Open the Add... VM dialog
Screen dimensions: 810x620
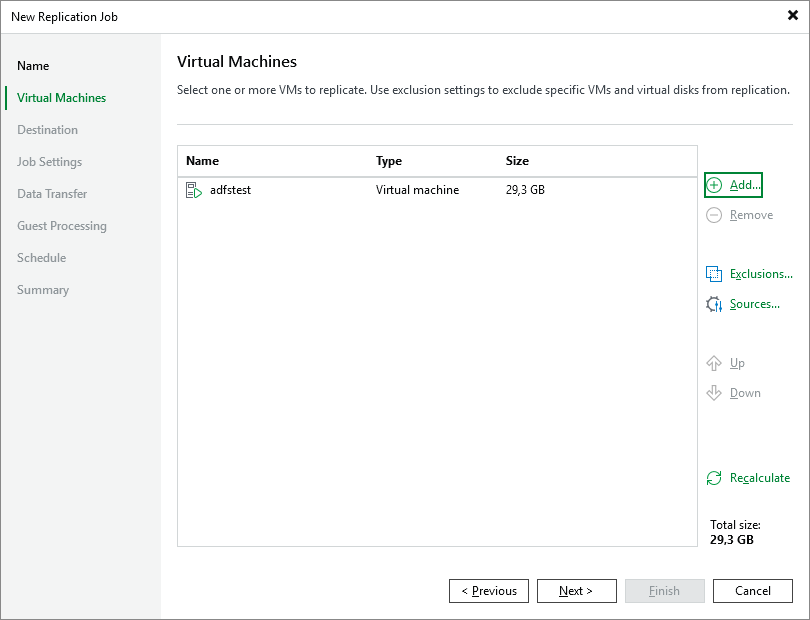[x=733, y=185]
